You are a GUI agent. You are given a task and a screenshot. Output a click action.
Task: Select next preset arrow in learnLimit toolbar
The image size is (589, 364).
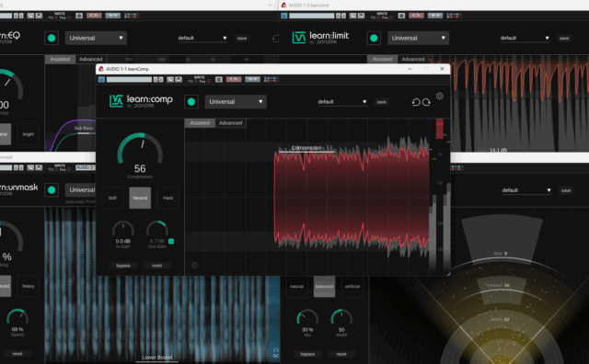tap(343, 16)
